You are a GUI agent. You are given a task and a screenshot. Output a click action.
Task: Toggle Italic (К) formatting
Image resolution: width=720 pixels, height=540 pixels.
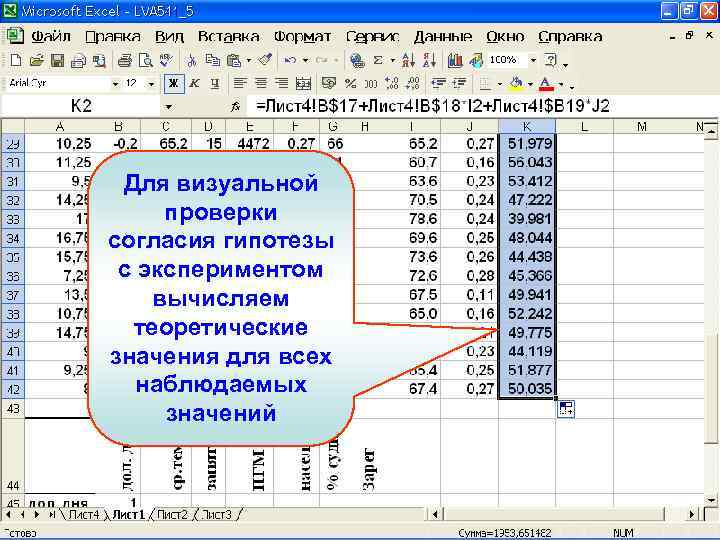point(195,84)
